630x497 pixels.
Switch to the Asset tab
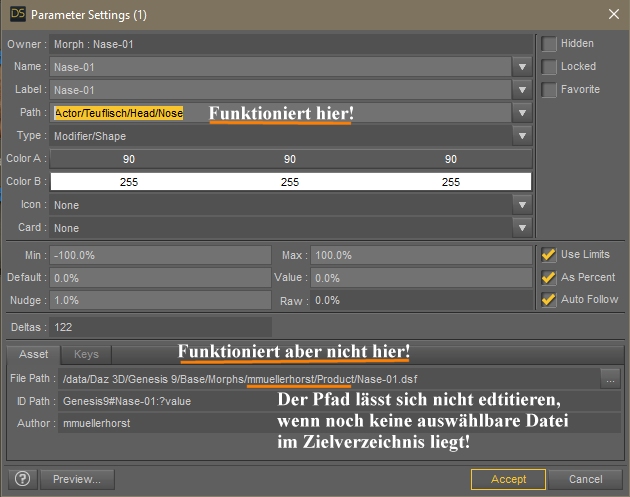(x=33, y=354)
